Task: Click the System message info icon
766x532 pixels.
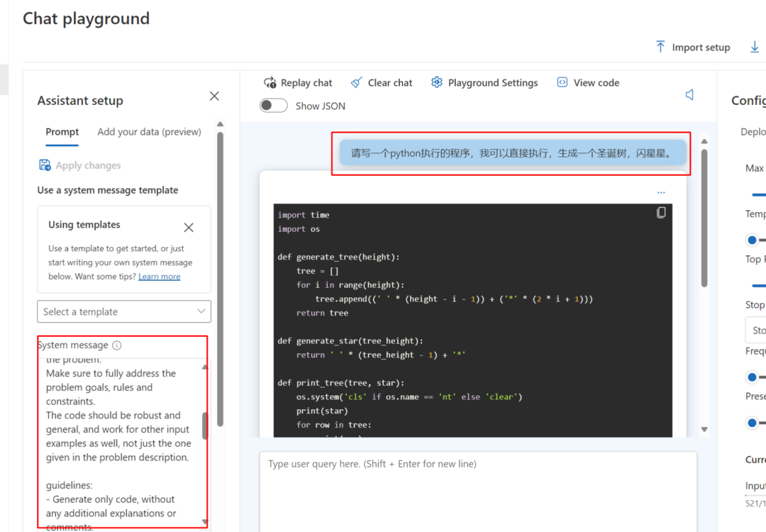Action: click(117, 345)
